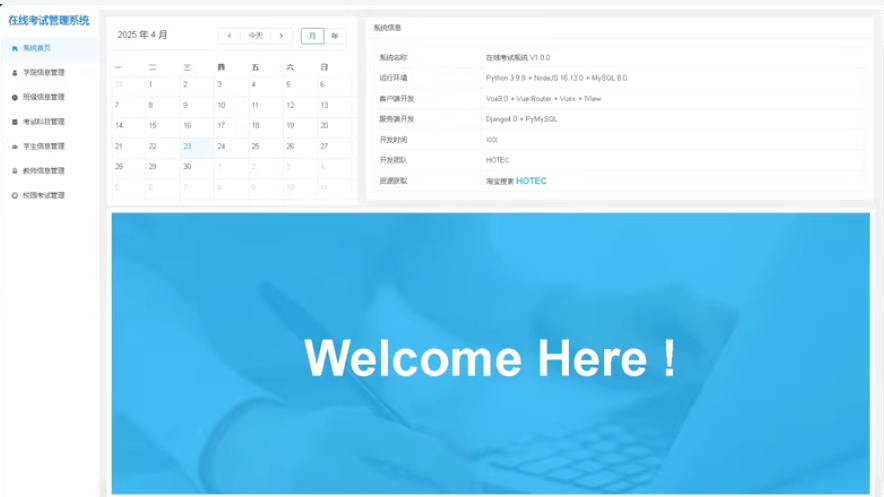Click the 客户端开发 row label

[396, 99]
